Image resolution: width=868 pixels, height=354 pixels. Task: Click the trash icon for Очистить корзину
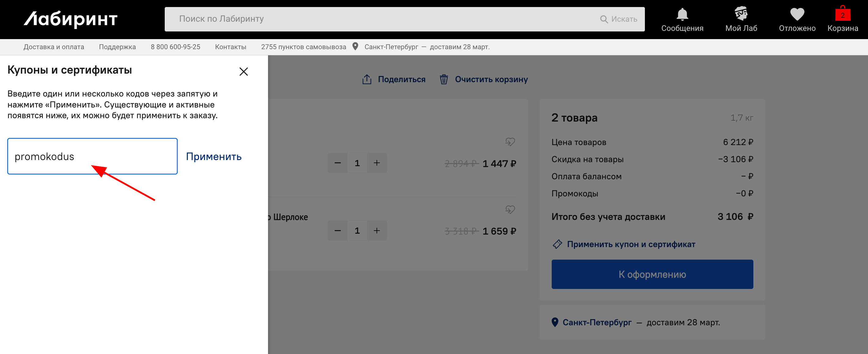click(x=444, y=79)
